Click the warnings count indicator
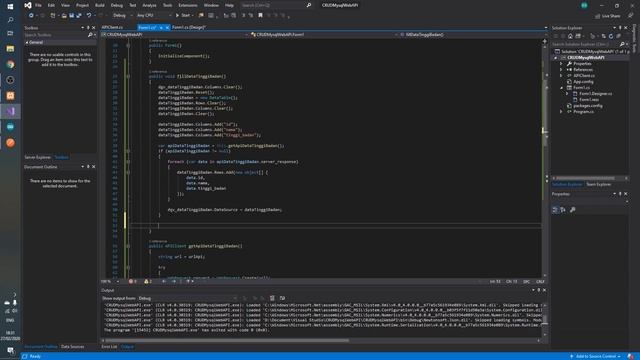Screen dimensions: 640x360 (148, 282)
